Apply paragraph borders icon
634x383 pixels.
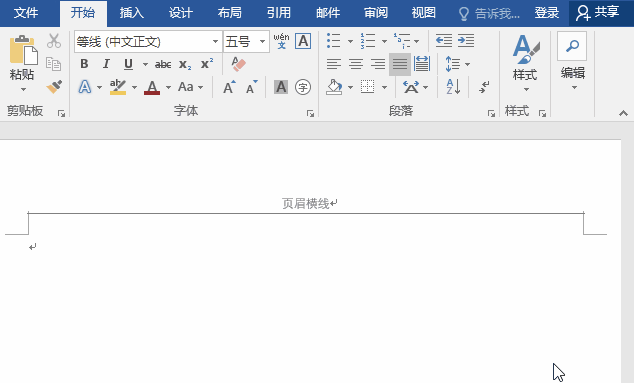[x=368, y=87]
